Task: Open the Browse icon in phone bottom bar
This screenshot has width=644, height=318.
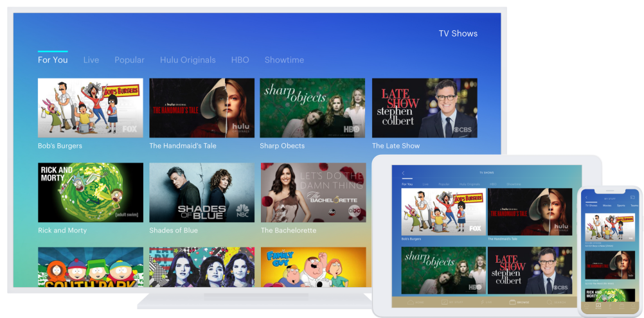Action: point(622,305)
